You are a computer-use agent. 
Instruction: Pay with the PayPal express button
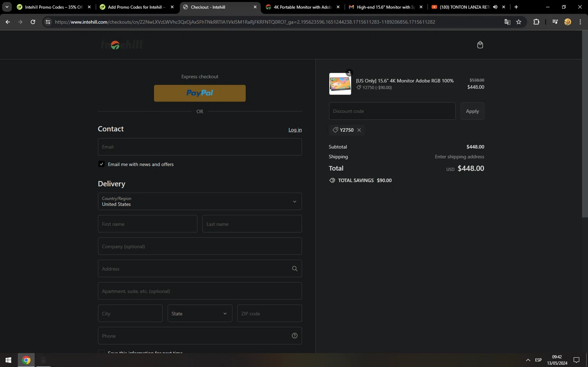(200, 93)
